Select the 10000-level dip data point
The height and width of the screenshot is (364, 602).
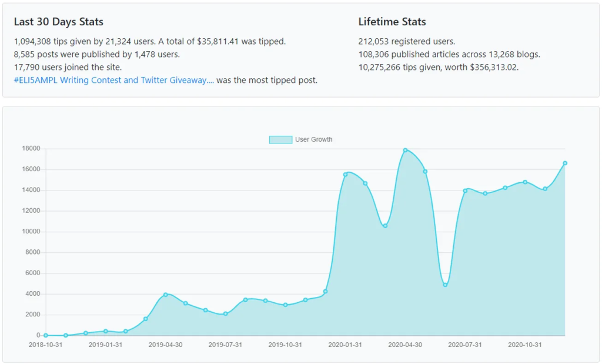coord(385,226)
